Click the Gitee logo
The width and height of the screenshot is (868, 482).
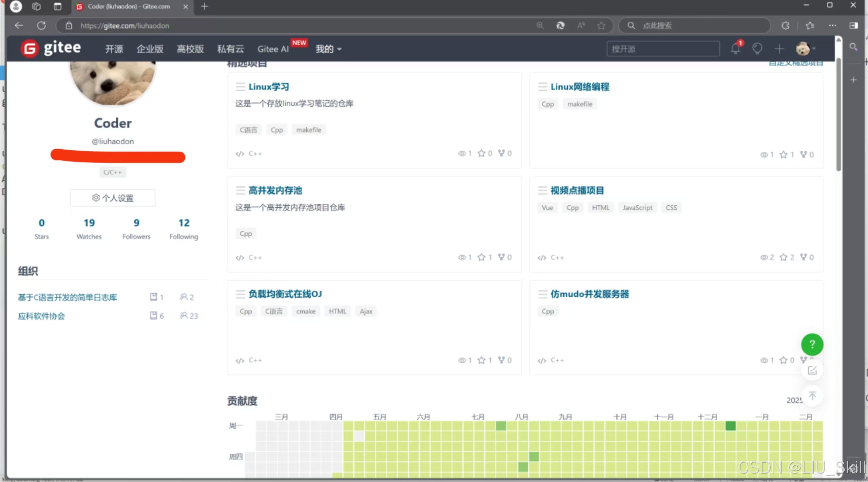click(x=51, y=48)
